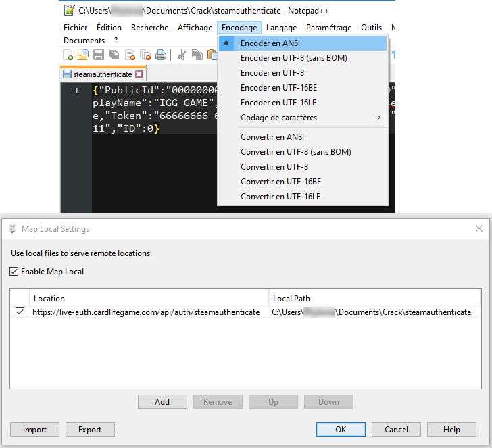Click the Up button
Screen dimensions: 492x448
[x=273, y=402]
